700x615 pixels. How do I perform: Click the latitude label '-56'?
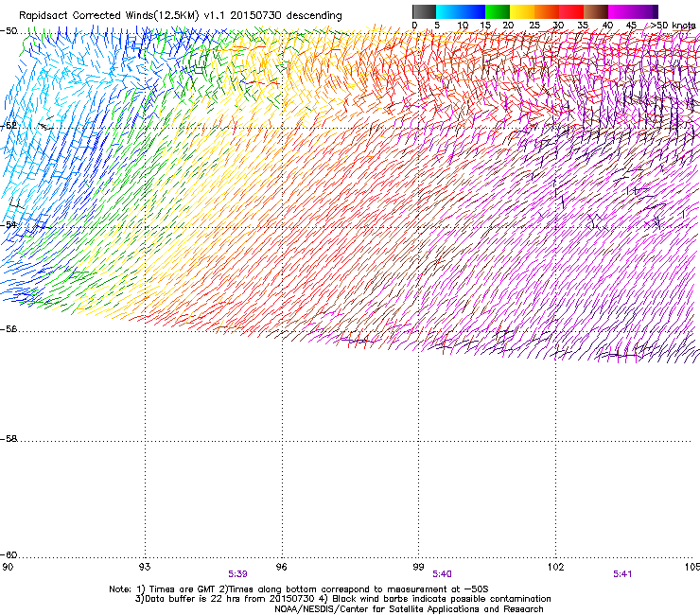pos(9,329)
